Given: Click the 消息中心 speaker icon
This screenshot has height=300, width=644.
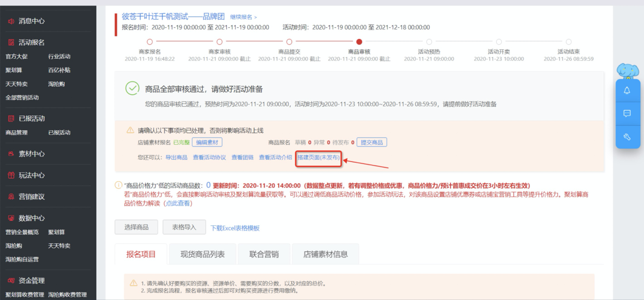Looking at the screenshot, I should point(11,21).
